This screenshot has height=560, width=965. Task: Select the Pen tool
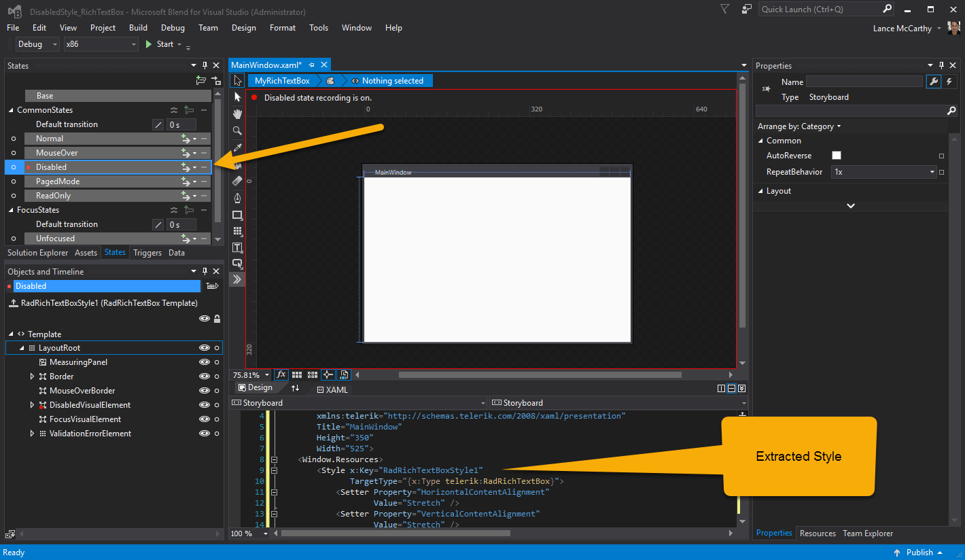point(237,198)
